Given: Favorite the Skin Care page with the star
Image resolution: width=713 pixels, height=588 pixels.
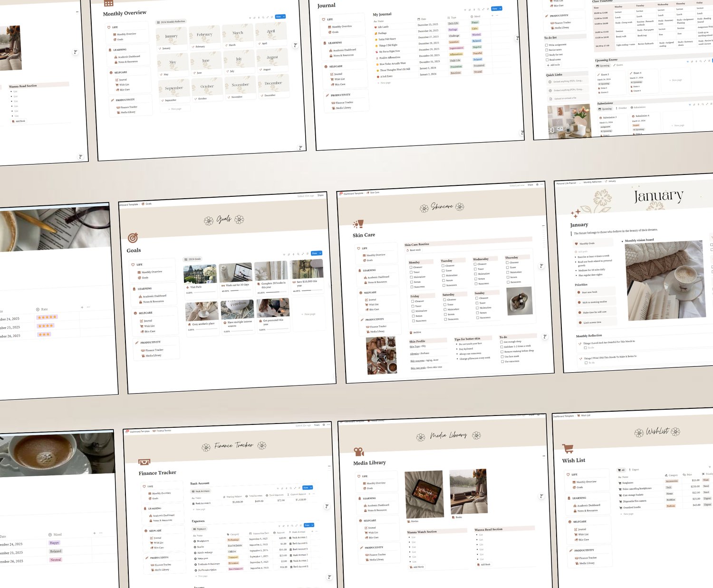Looking at the screenshot, I should [537, 184].
